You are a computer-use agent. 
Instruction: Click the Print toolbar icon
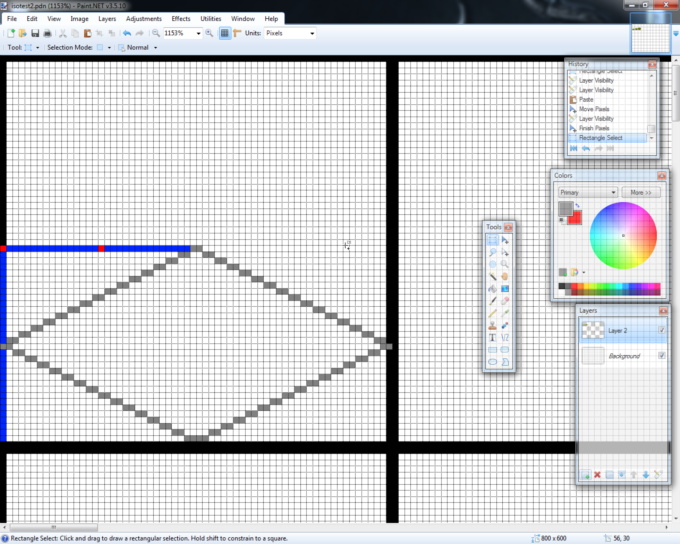(48, 33)
